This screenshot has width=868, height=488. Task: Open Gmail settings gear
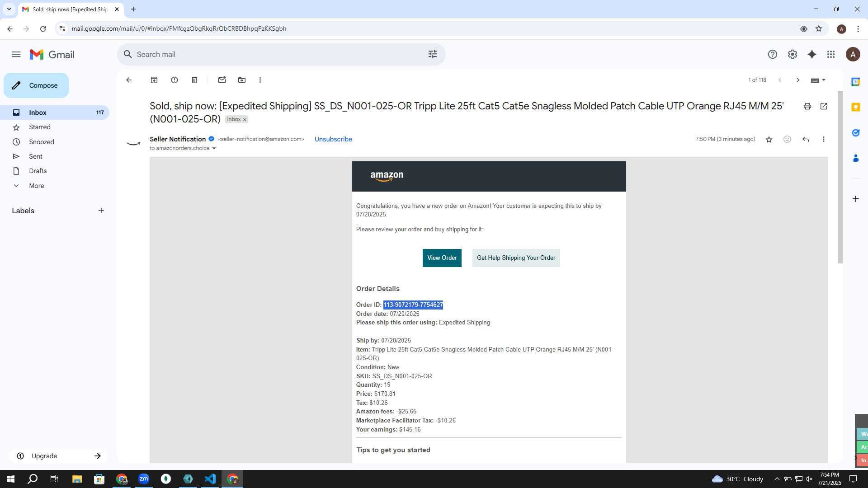793,55
